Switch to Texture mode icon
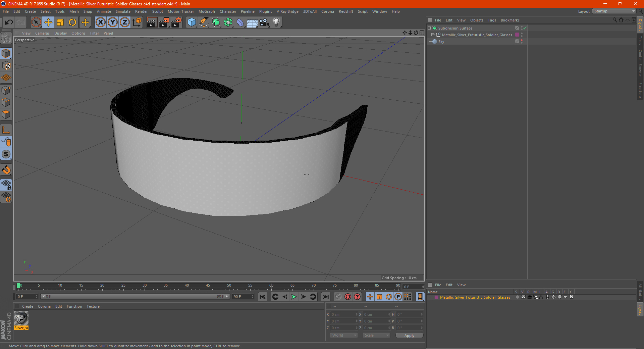The height and width of the screenshot is (349, 644). click(6, 66)
